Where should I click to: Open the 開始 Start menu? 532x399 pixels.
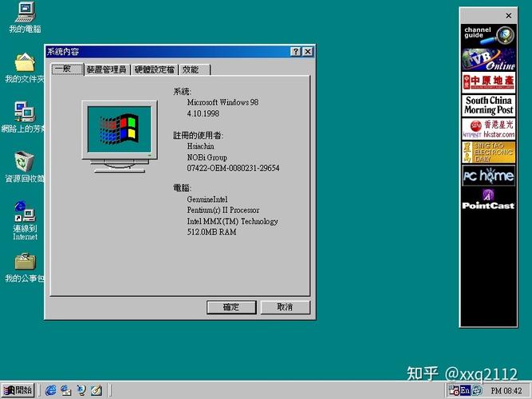pos(18,390)
